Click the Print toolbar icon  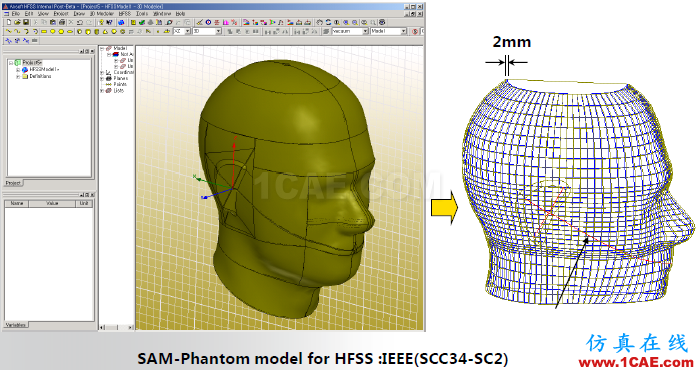tap(62, 22)
